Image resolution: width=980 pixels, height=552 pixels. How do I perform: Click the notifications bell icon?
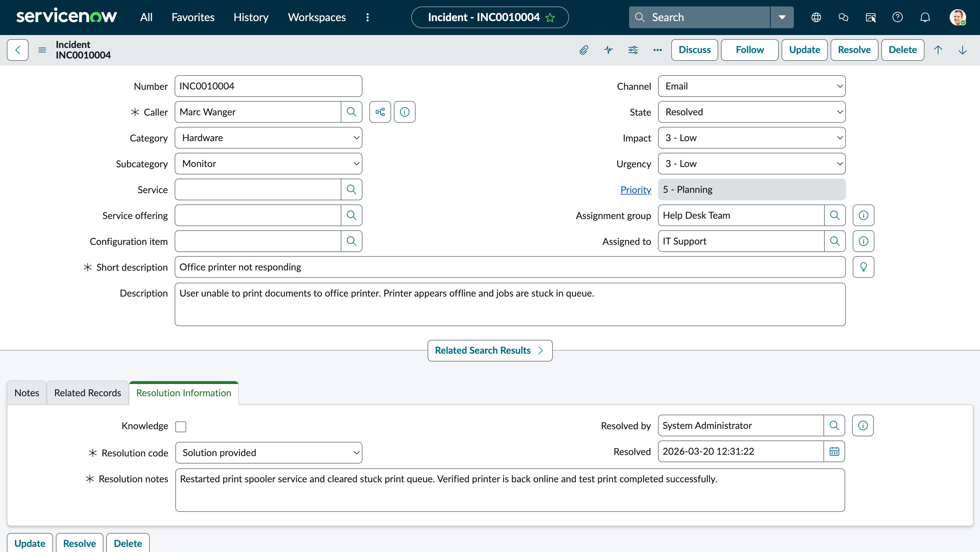tap(925, 17)
